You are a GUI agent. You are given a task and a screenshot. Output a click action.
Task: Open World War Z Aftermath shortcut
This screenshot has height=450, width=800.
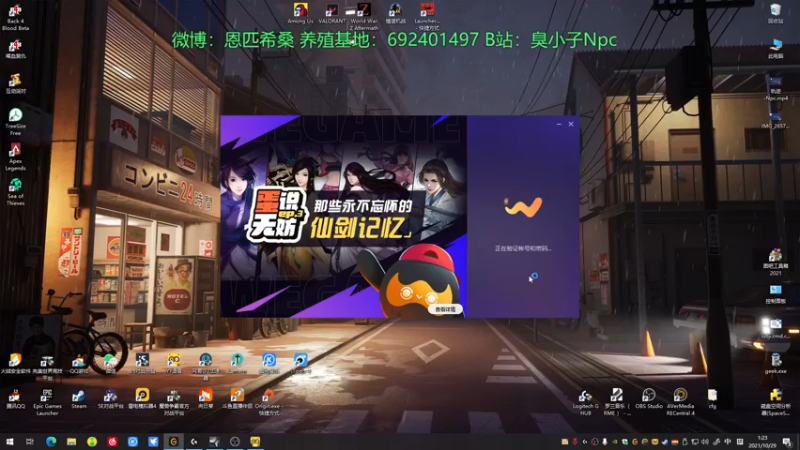[x=364, y=17]
